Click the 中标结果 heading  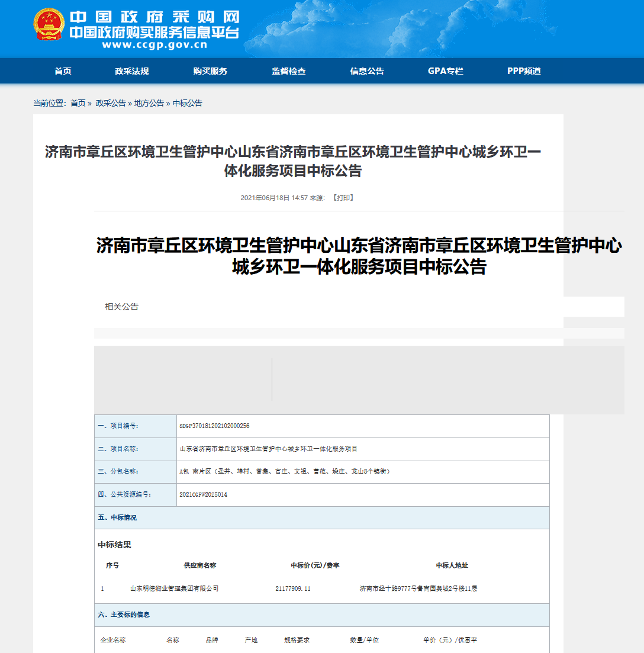point(114,545)
